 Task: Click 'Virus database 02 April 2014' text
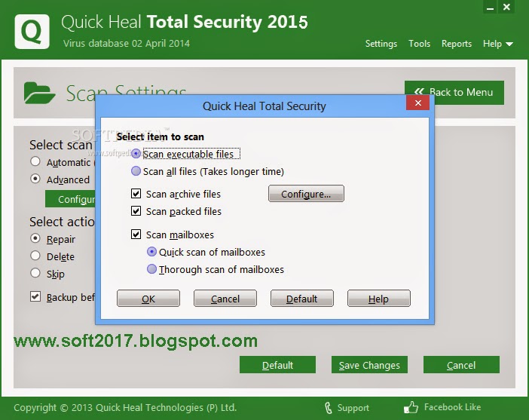(127, 44)
